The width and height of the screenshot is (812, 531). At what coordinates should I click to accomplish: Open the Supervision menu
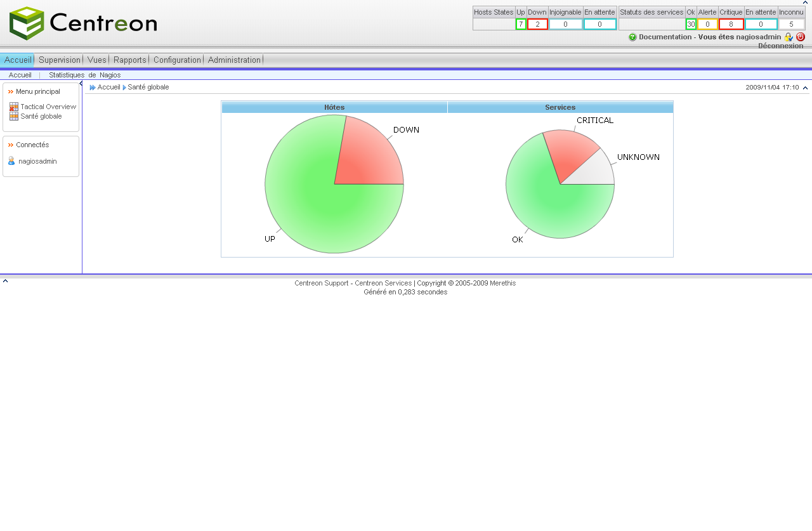(x=60, y=60)
